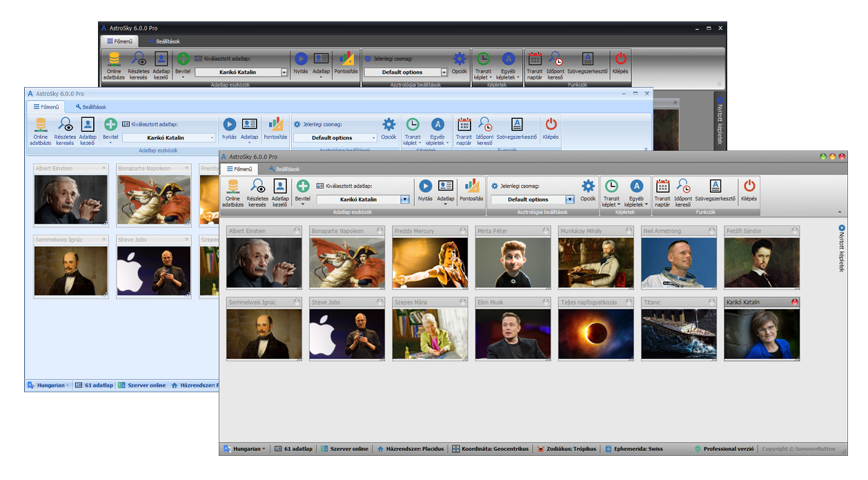Open Default options dropdown in blue window
This screenshot has width=868, height=480.
pos(374,138)
